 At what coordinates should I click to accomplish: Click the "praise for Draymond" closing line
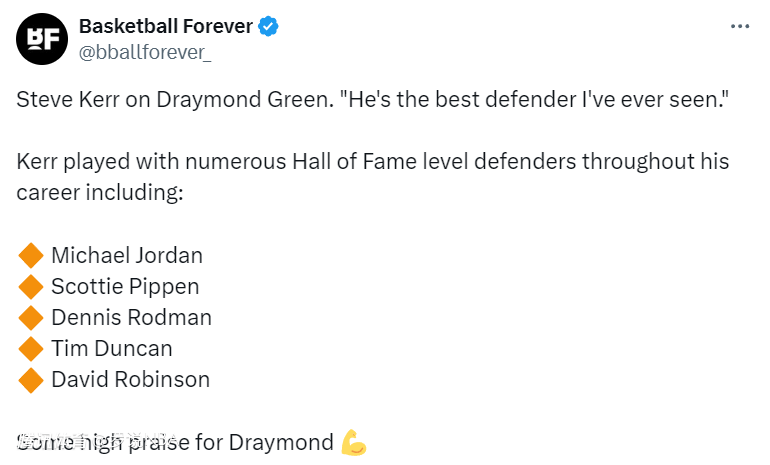click(x=250, y=442)
